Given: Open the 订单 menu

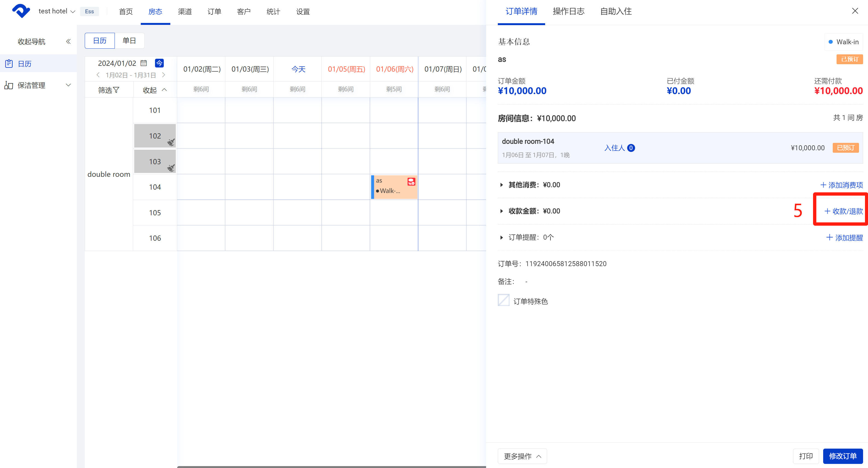Looking at the screenshot, I should point(214,11).
